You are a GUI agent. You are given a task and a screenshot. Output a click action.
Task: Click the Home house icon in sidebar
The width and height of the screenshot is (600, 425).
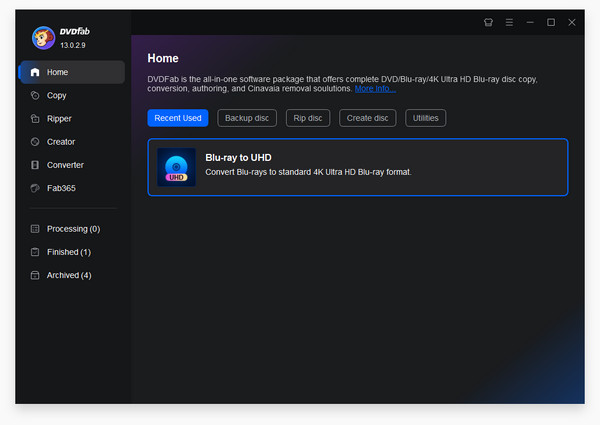(35, 72)
